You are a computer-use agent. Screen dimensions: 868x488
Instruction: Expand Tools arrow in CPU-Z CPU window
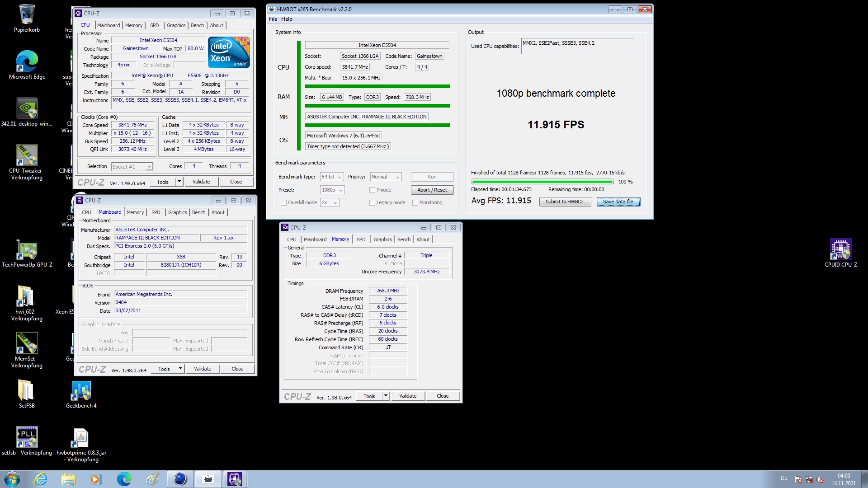point(179,182)
